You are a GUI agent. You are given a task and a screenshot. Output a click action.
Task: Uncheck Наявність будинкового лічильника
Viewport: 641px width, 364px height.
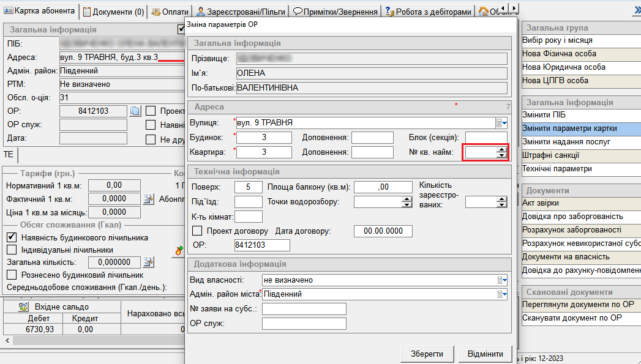11,237
